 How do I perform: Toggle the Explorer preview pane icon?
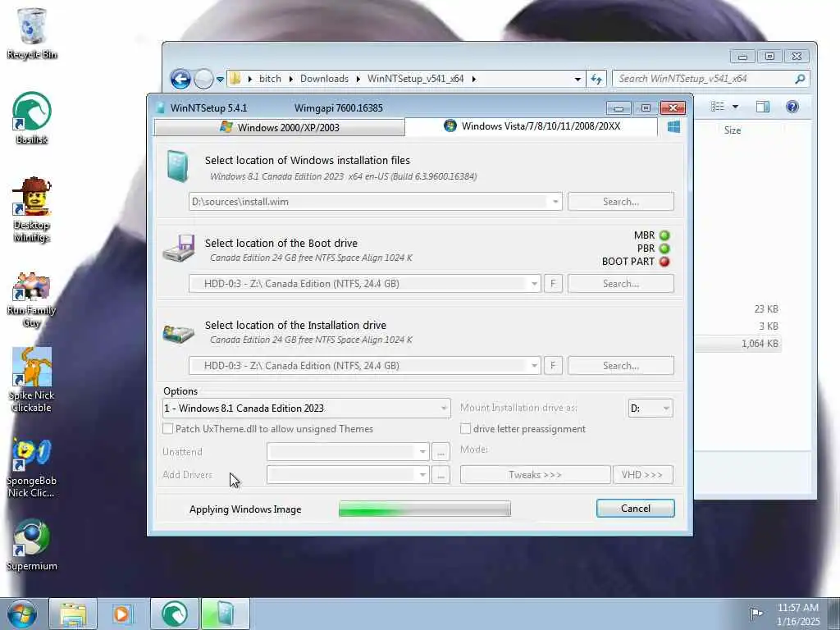pos(763,107)
